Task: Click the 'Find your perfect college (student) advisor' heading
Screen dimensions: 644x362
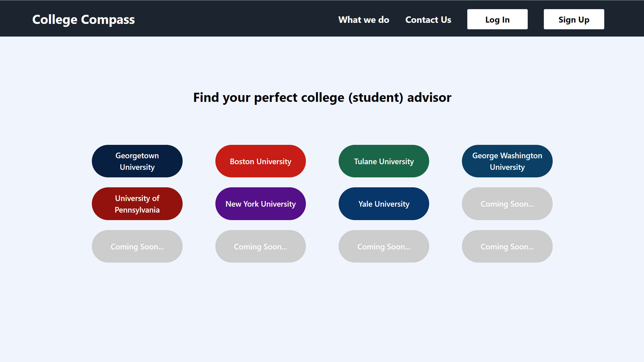Action: coord(322,97)
